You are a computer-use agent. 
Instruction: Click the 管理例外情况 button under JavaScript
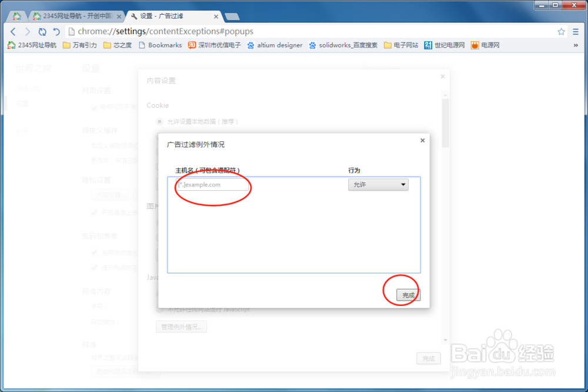coord(182,327)
